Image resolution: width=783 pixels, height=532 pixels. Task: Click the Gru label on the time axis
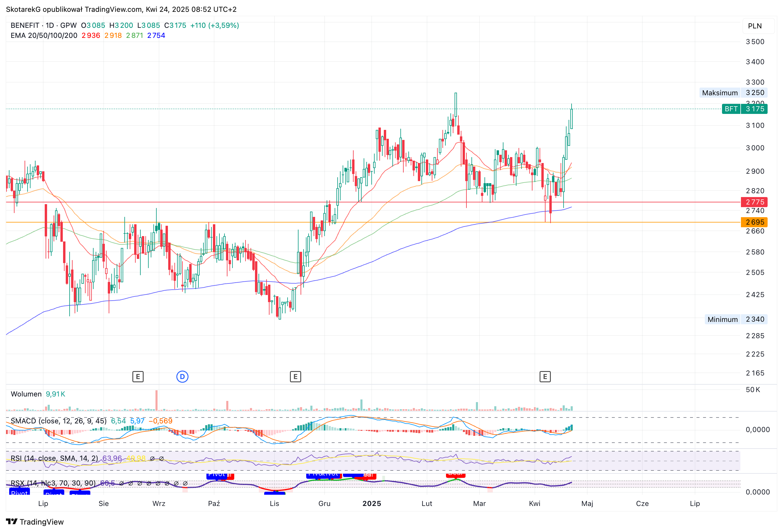point(325,503)
